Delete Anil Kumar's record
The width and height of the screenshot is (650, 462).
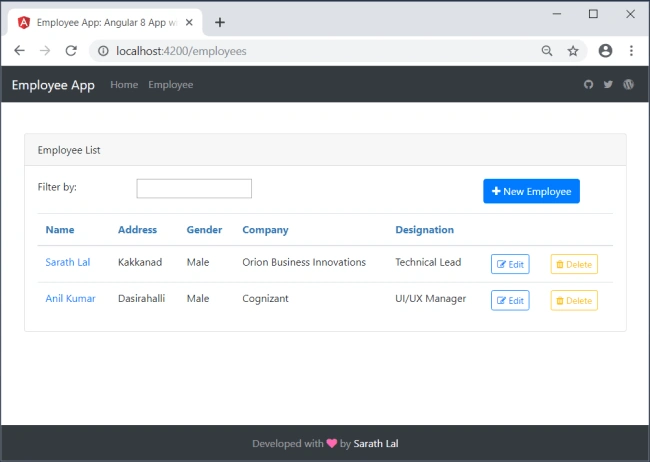click(574, 300)
